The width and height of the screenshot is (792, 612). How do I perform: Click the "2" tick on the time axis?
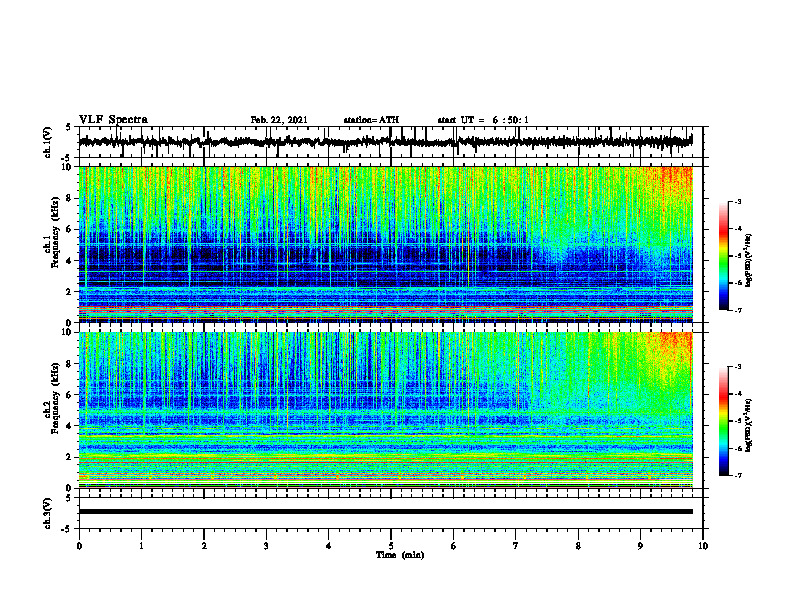tap(204, 546)
